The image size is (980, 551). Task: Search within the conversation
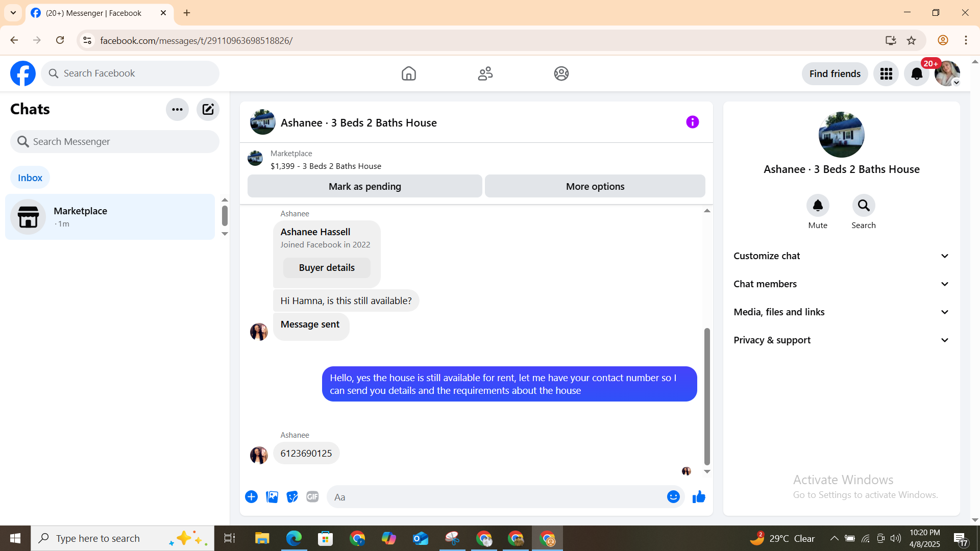pos(863,206)
